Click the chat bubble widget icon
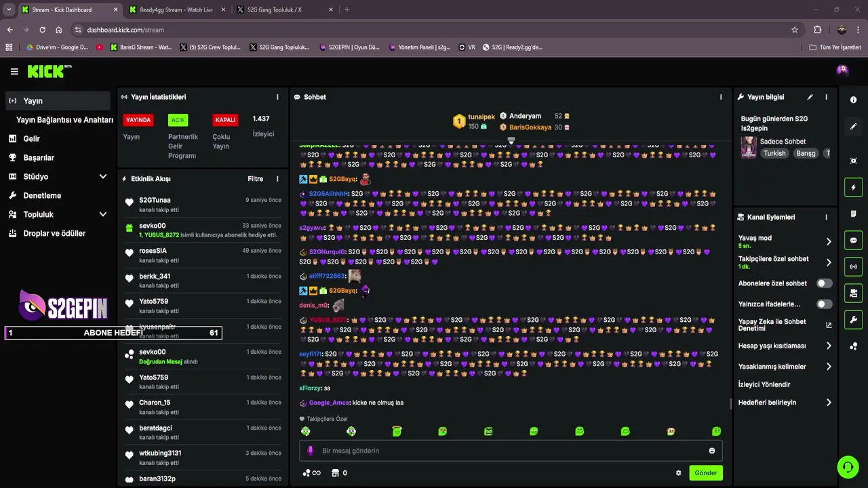The width and height of the screenshot is (868, 488). [x=853, y=240]
